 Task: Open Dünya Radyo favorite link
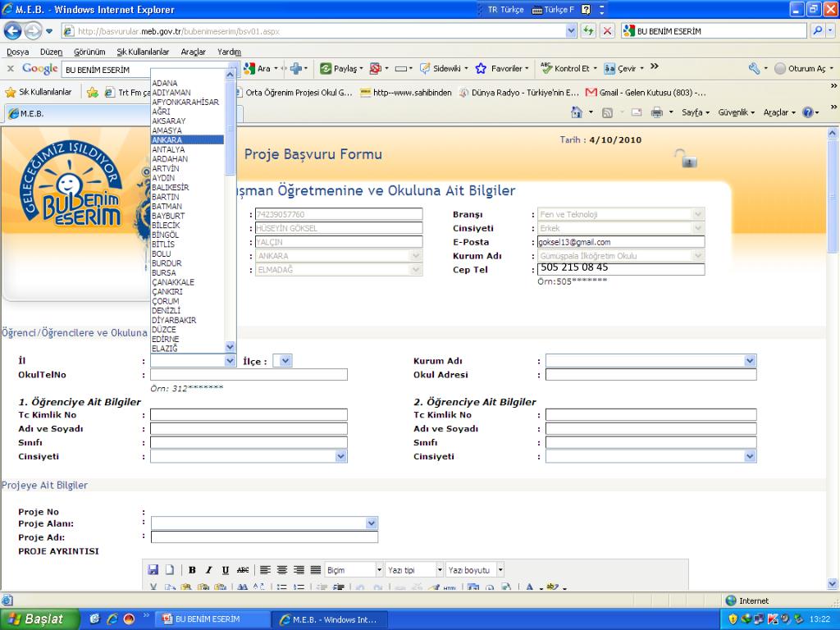519,92
